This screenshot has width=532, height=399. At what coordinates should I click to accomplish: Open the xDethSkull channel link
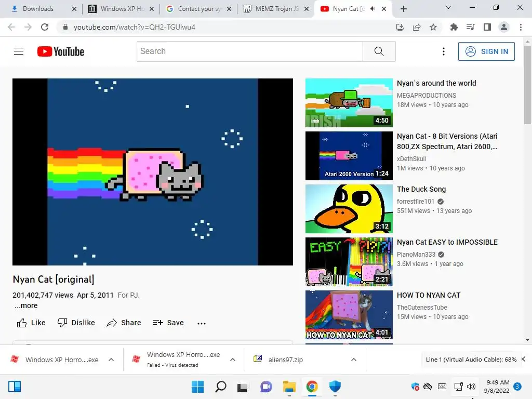coord(411,159)
